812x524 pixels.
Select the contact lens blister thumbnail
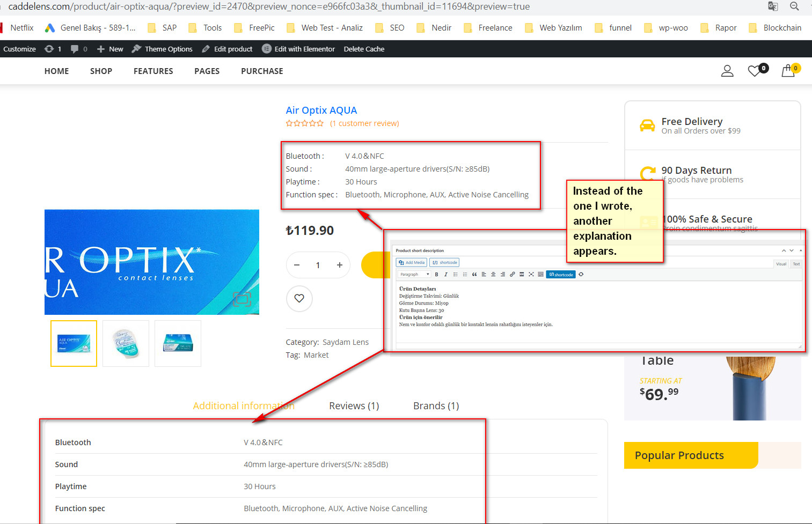coord(126,343)
